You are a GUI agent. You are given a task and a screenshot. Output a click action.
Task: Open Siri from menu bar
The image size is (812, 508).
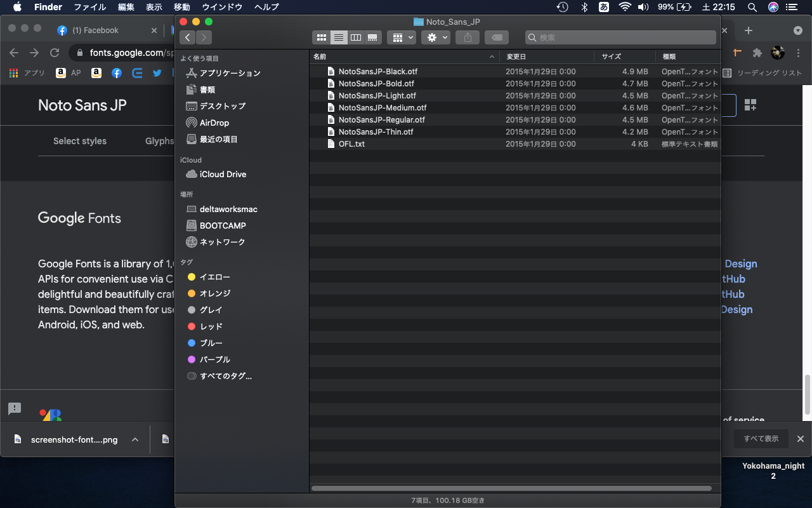[773, 7]
